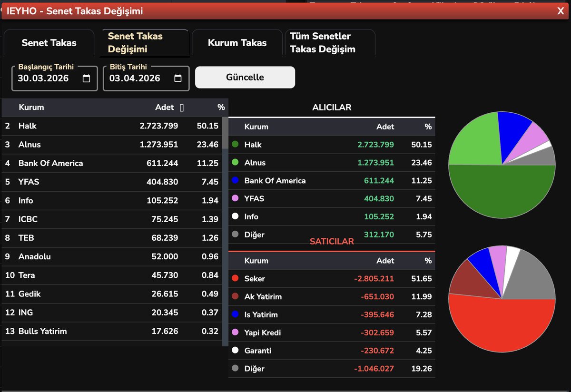The height and width of the screenshot is (392, 571).
Task: Select the Tera row
Action: click(x=112, y=275)
